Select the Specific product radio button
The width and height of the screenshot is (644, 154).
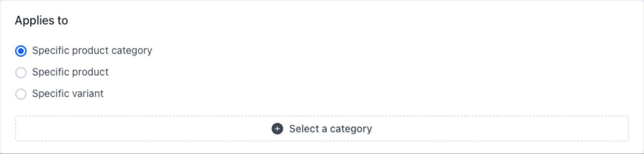21,72
